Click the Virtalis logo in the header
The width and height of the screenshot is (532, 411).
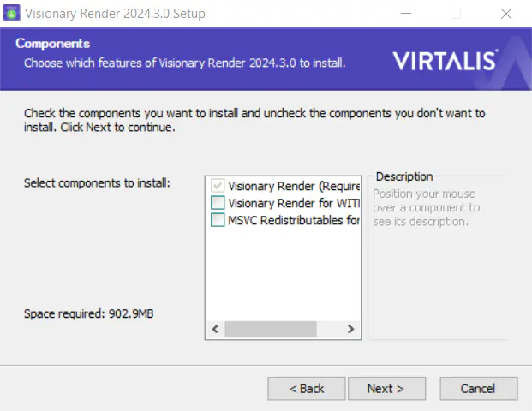[445, 61]
